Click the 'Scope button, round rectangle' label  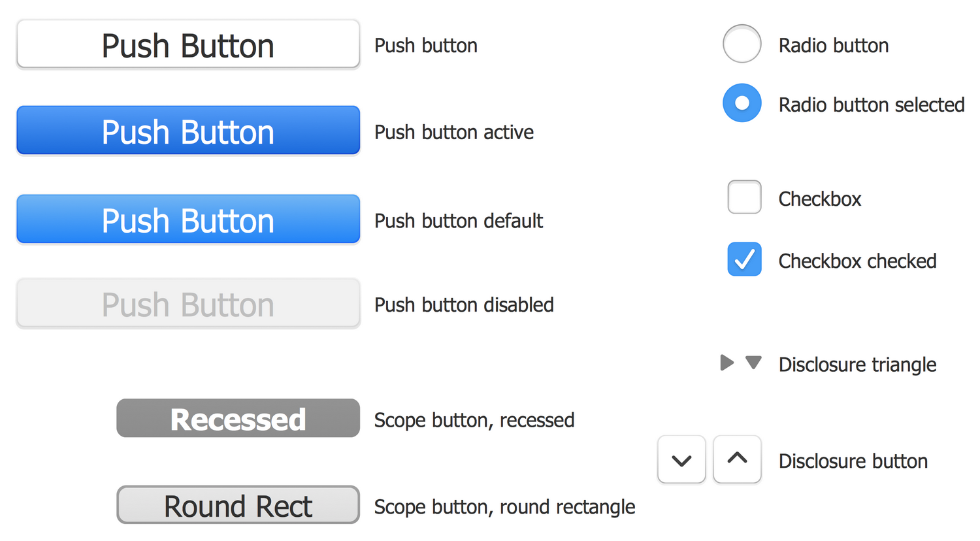point(504,507)
